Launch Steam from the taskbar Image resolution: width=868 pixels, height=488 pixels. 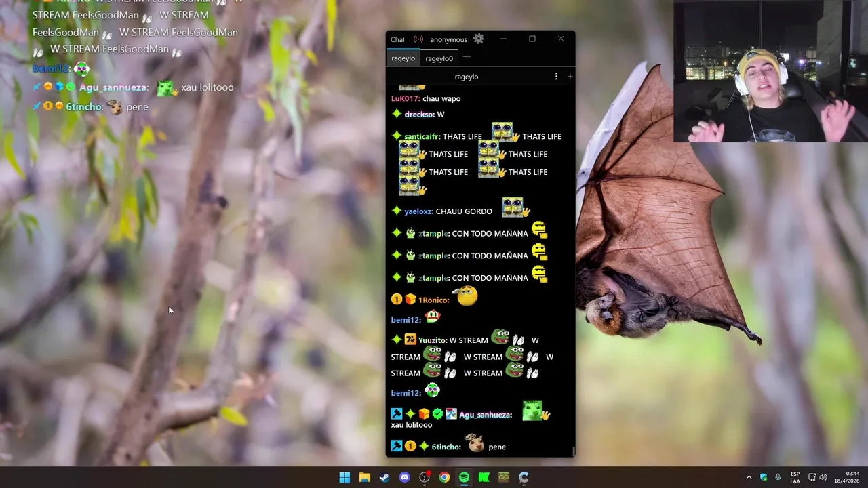pos(384,477)
